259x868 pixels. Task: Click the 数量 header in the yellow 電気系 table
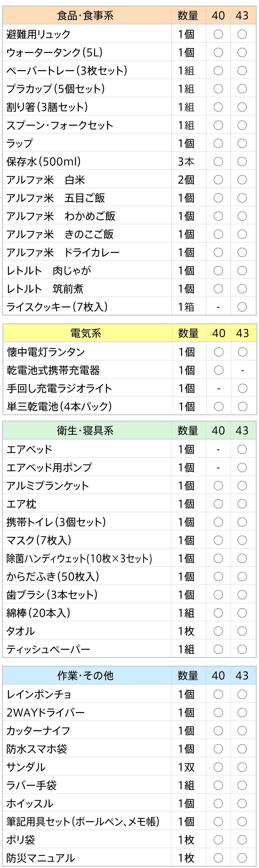pos(188,333)
